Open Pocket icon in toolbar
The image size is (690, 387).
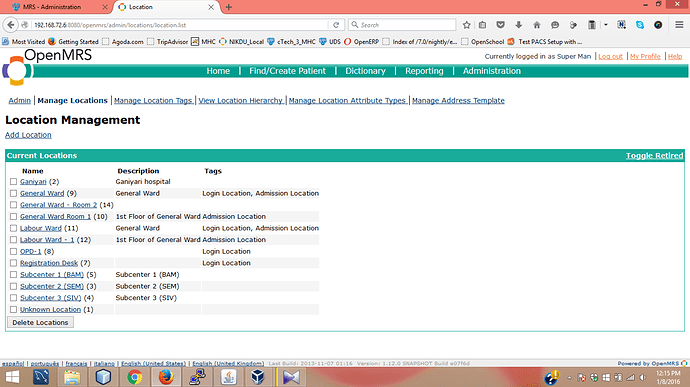[x=500, y=25]
